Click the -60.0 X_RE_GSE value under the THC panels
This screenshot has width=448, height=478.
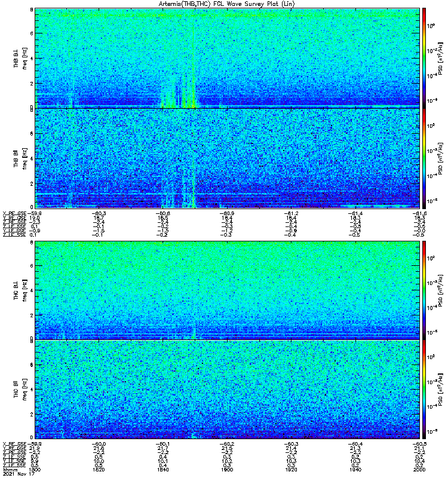(x=99, y=444)
